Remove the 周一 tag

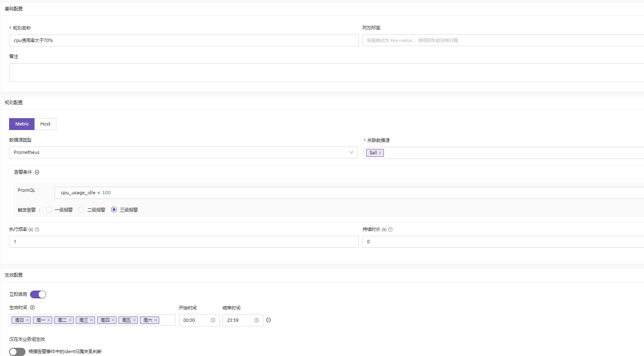[x=49, y=320]
